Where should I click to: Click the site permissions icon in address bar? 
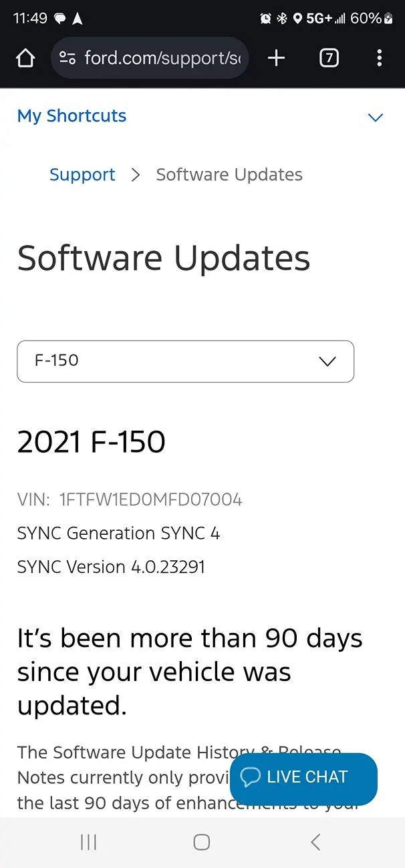point(67,58)
